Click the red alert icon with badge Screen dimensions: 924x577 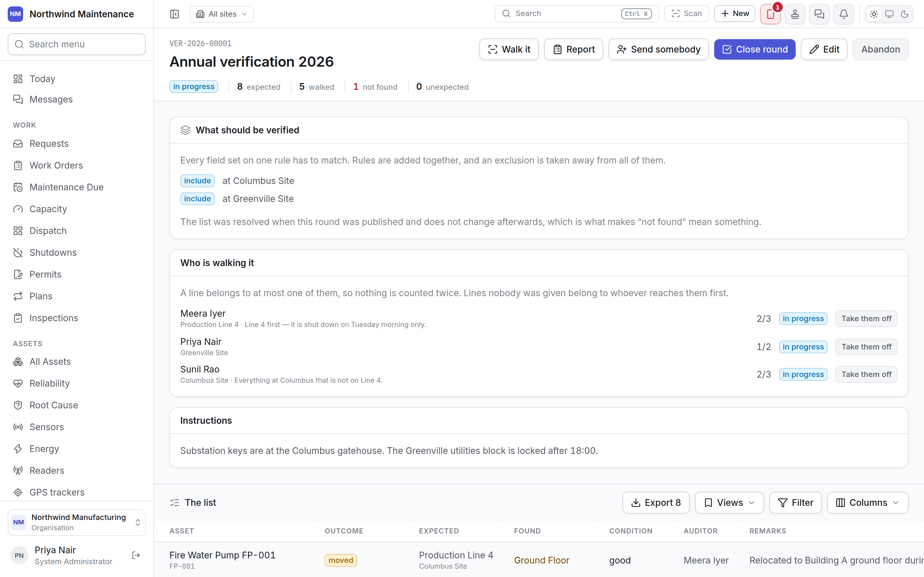(x=771, y=14)
